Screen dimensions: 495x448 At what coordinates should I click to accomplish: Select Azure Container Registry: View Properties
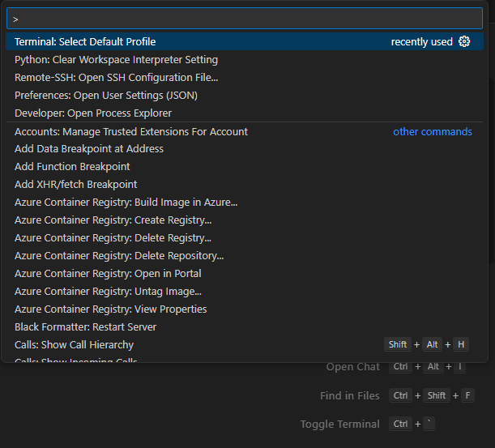pyautogui.click(x=245, y=309)
